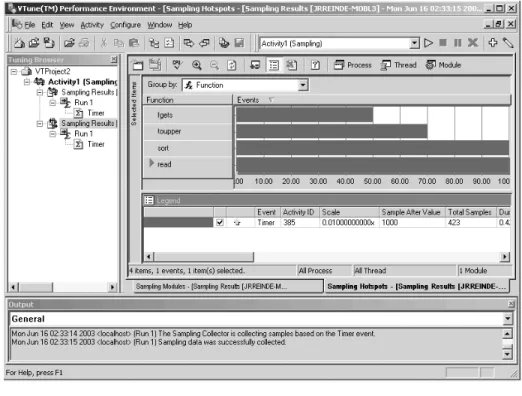Toggle the legend list view icon
Image resolution: width=522 pixels, height=396 pixels.
[274, 65]
